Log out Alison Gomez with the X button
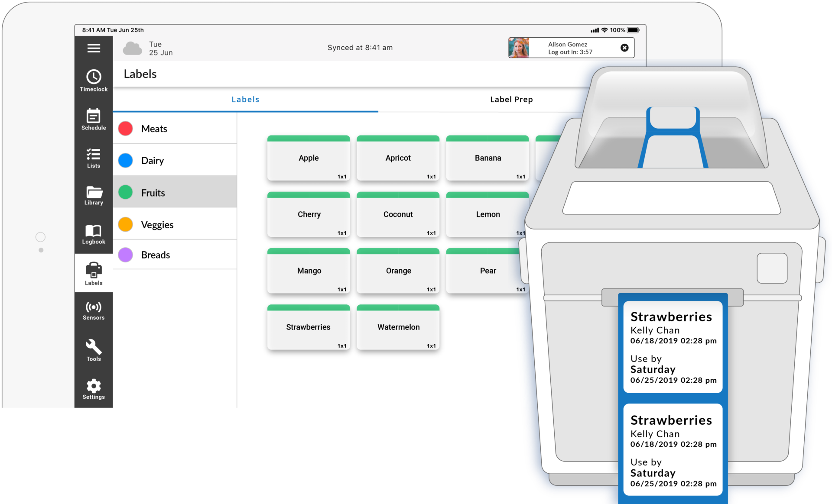 [x=625, y=48]
